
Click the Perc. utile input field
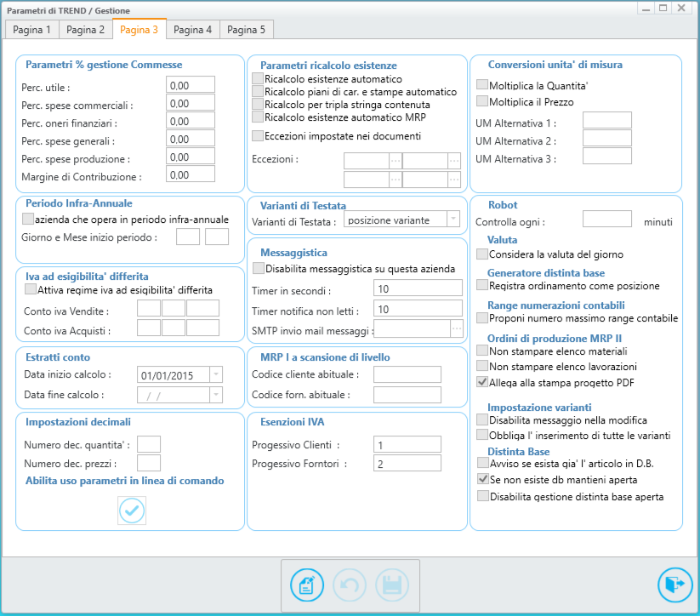point(191,84)
